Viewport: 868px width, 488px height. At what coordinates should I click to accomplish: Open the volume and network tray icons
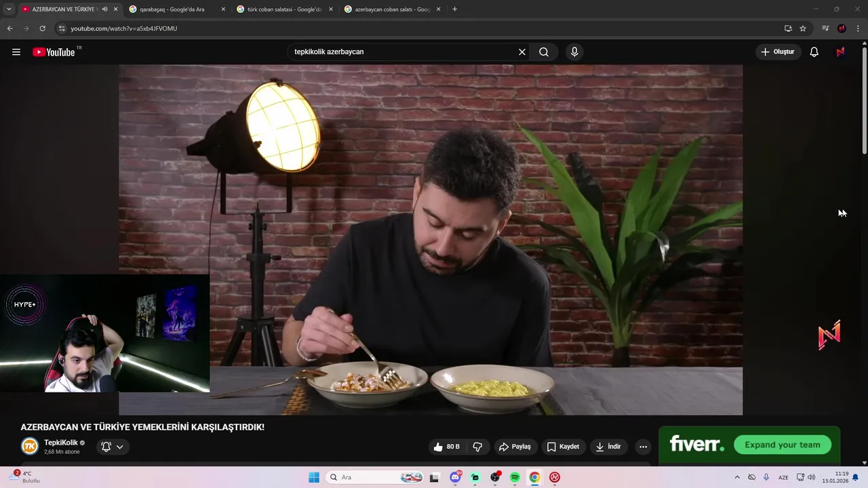806,477
